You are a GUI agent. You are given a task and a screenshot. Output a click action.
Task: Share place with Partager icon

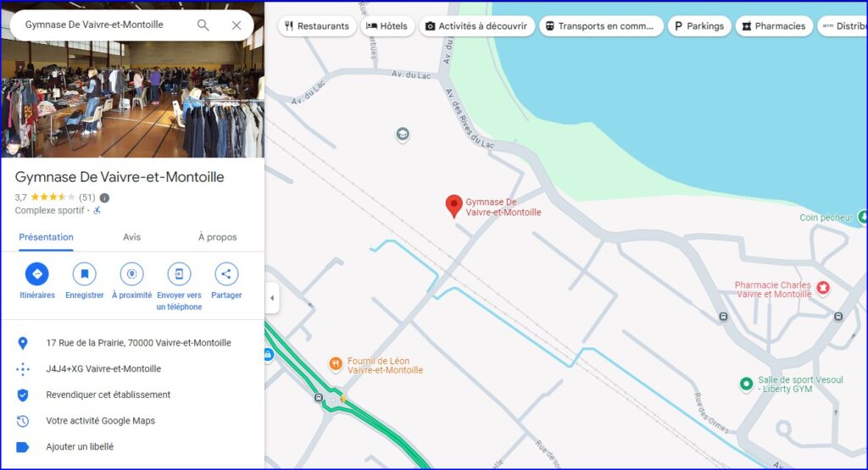[x=226, y=274]
